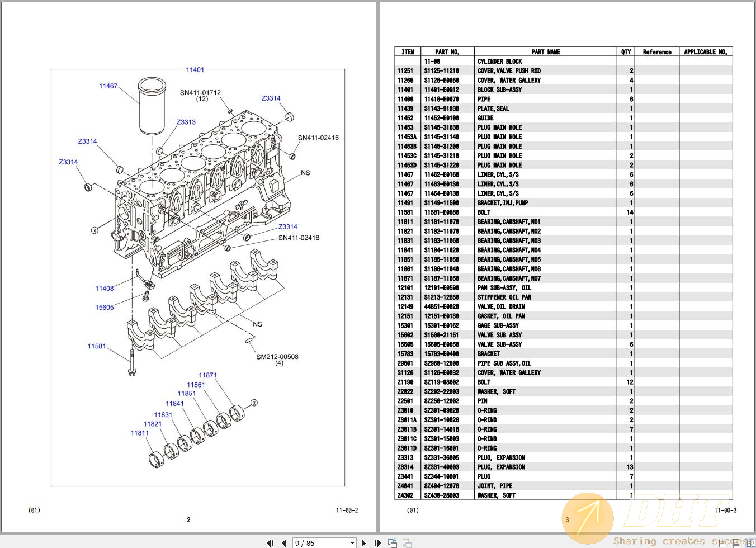Select BEARING, CAMSHAFT, NO7 entry

(509, 278)
